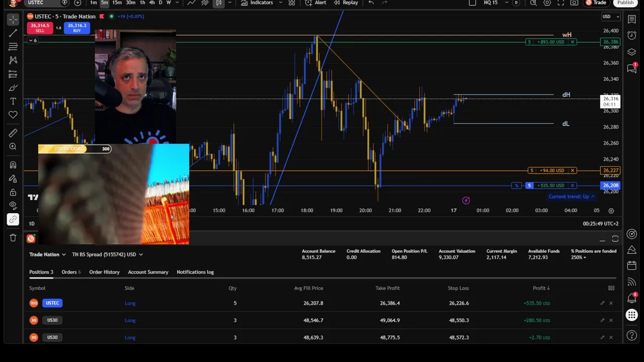Select the crosshair cursor tool
The image size is (644, 362).
pos(13,19)
